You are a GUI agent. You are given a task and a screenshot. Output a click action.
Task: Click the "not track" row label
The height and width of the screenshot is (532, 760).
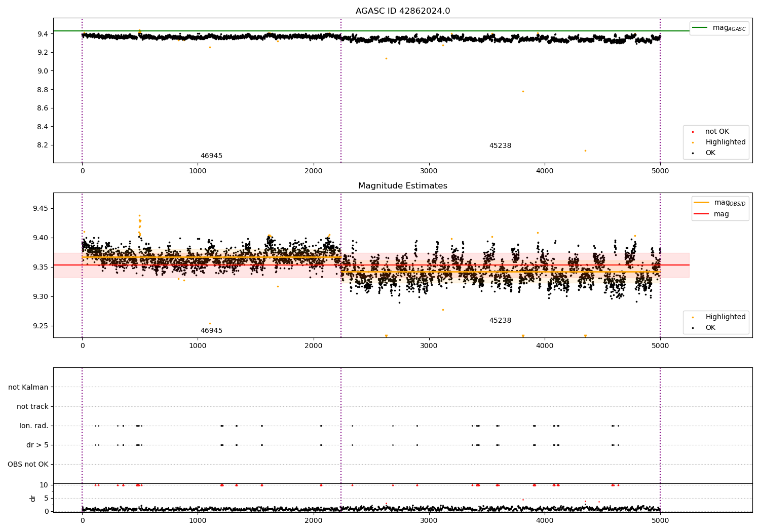coord(32,407)
